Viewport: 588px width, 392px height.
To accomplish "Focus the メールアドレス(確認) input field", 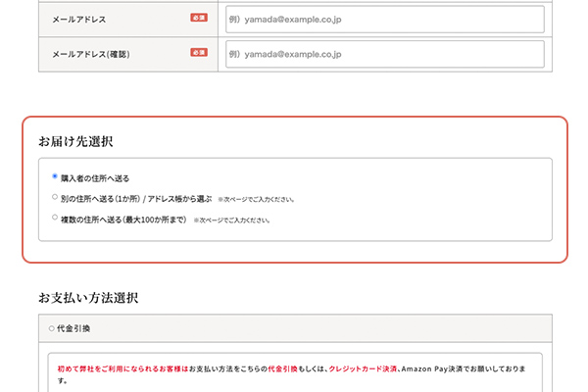I will click(x=384, y=54).
